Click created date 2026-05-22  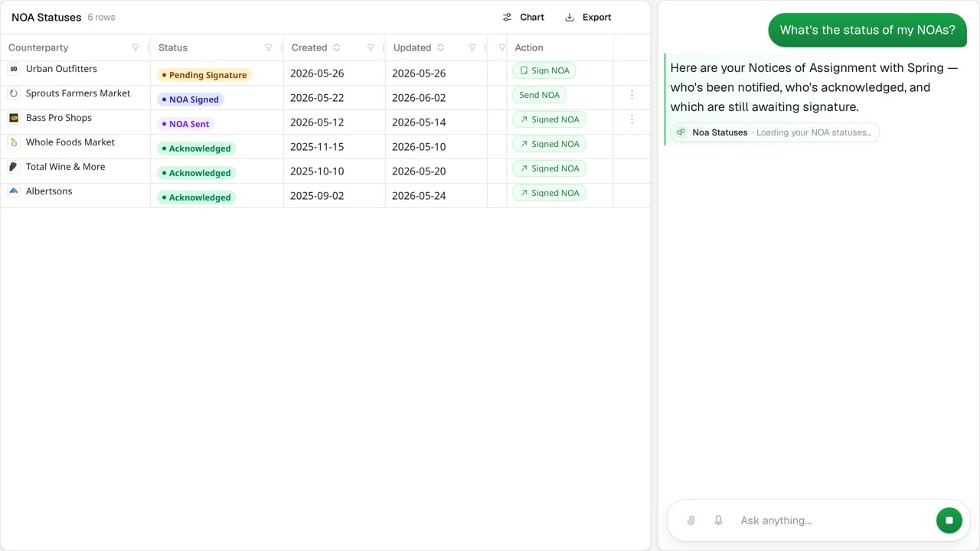[x=317, y=98]
